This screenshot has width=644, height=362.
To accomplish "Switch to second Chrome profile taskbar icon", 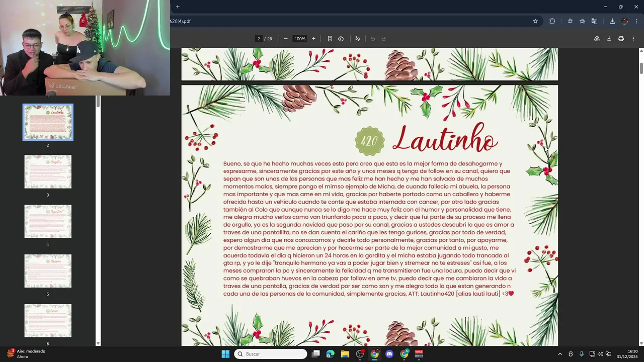I will coord(404,354).
